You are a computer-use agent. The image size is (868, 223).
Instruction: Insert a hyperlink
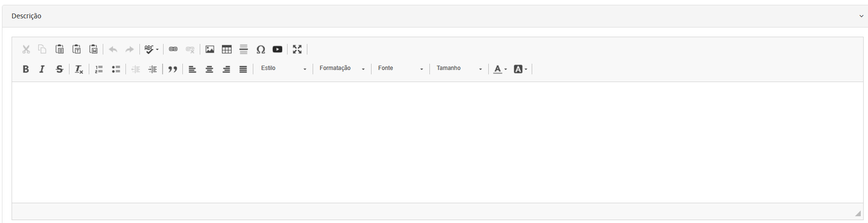click(x=173, y=49)
